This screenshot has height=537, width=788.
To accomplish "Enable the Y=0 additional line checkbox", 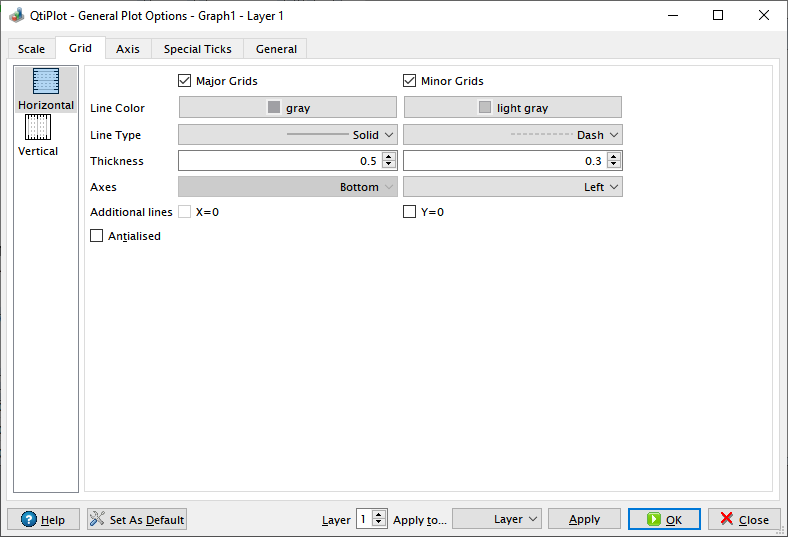I will [x=410, y=212].
